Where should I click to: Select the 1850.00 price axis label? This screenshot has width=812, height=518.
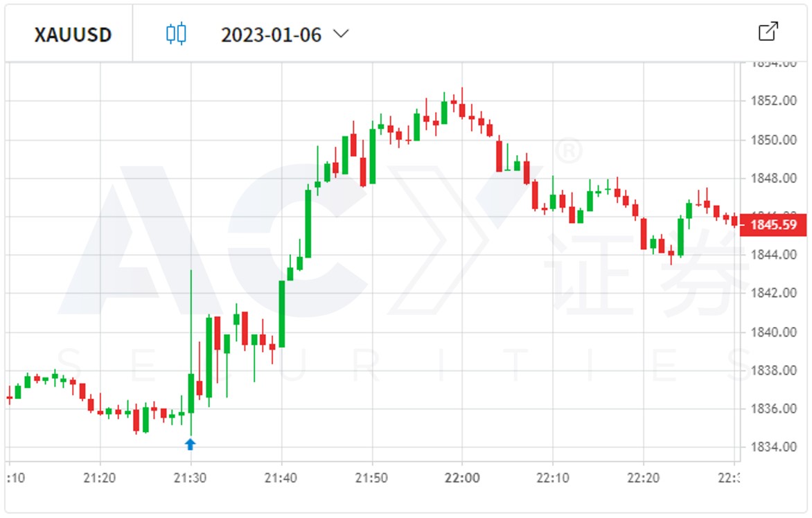coord(773,140)
